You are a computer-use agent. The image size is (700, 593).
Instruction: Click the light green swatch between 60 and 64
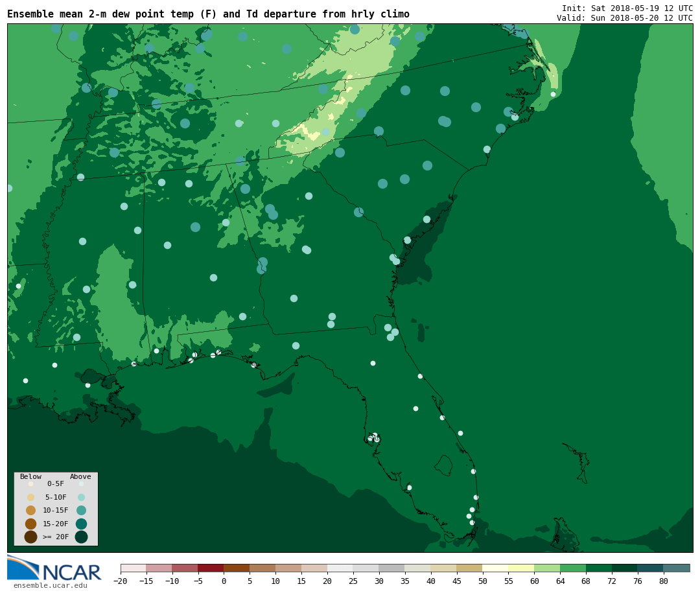(x=548, y=568)
